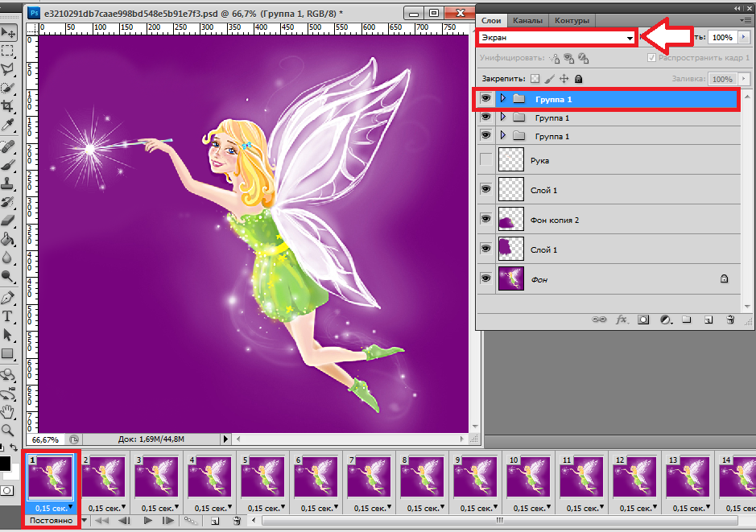Hide the Фон background layer
The width and height of the screenshot is (756, 532).
point(485,278)
